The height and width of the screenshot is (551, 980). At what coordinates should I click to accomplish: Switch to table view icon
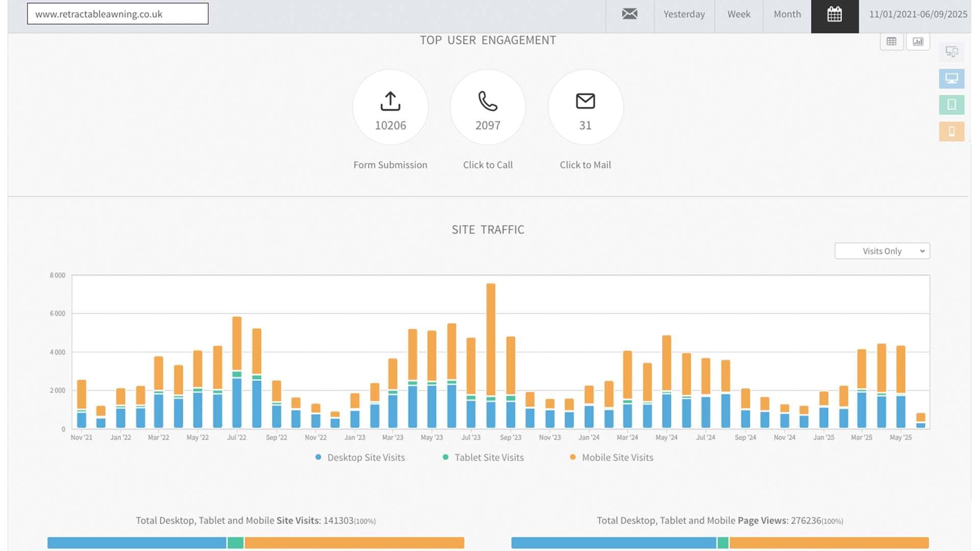pyautogui.click(x=891, y=41)
